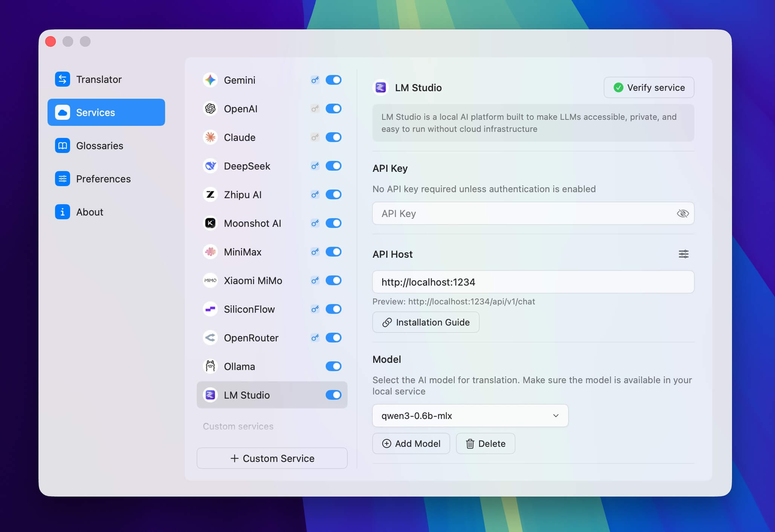
Task: Click the key icon next to SiliconFlow
Action: pos(315,309)
